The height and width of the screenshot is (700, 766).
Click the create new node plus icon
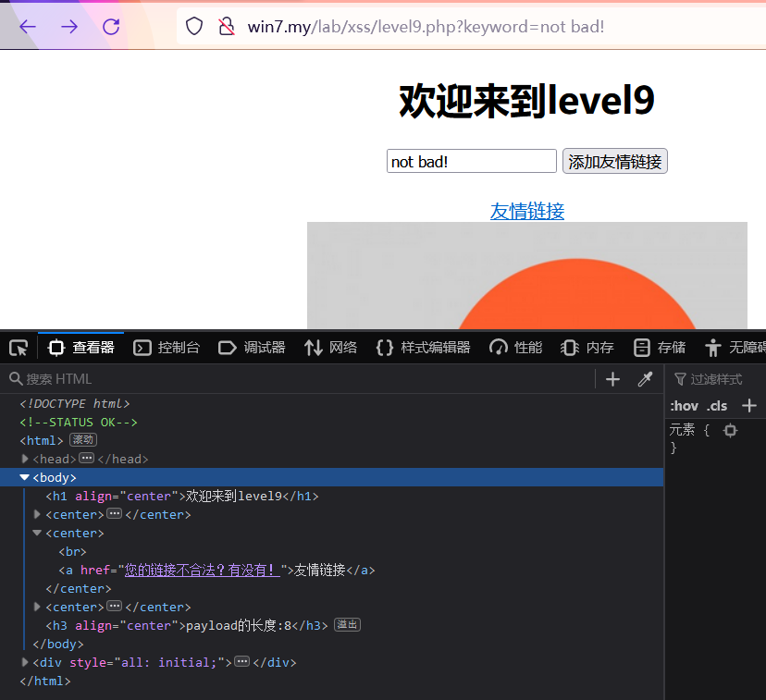(x=612, y=379)
